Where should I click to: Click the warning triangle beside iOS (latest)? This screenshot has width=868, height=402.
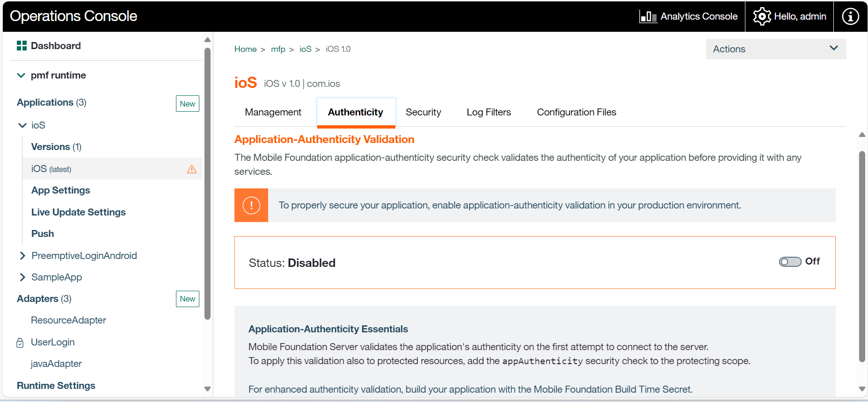pos(192,169)
